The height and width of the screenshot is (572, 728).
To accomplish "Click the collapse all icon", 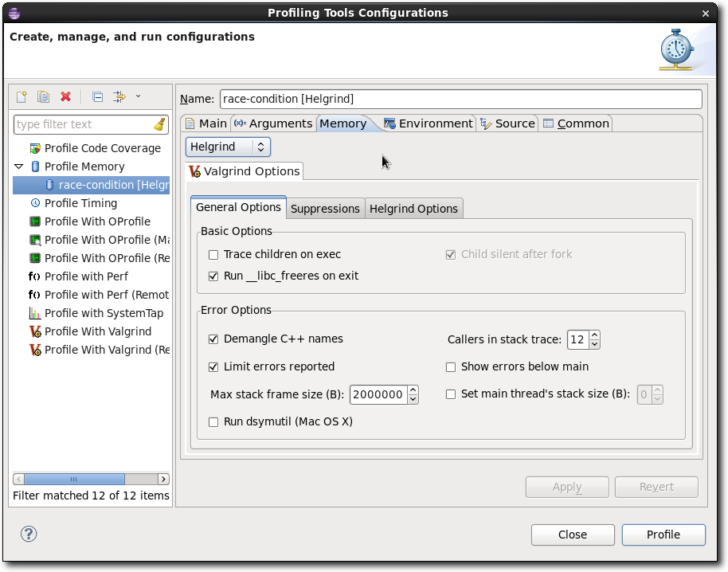I will pos(97,96).
